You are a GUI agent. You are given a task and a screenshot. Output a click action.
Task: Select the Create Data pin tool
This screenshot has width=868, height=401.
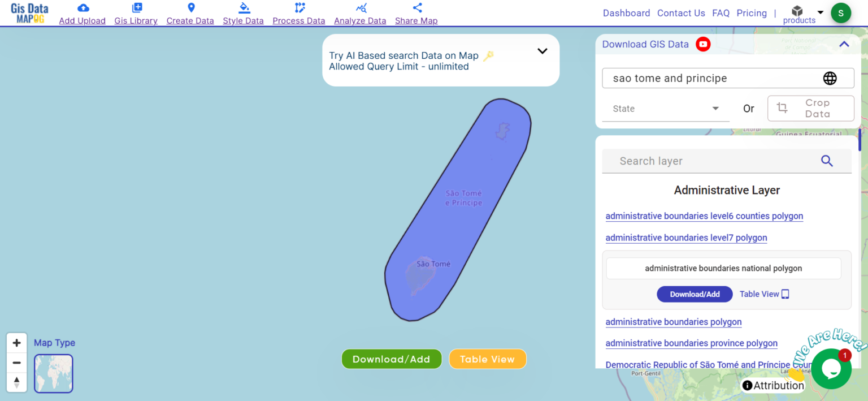click(190, 12)
